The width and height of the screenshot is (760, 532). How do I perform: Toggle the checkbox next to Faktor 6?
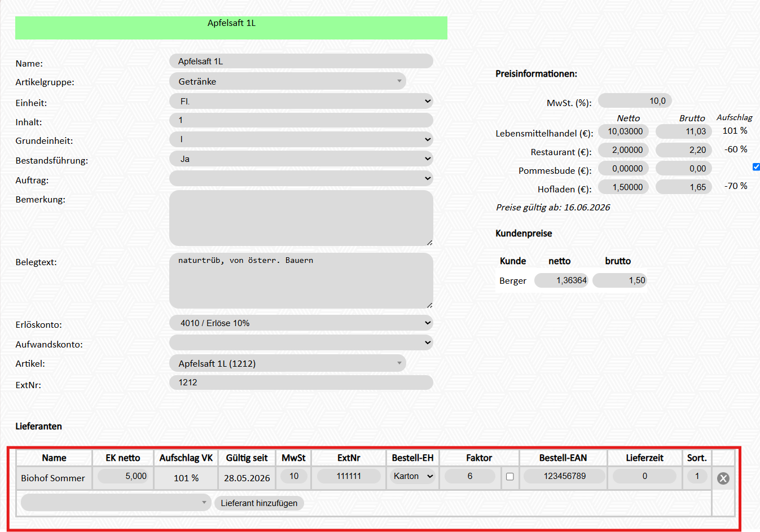point(510,477)
